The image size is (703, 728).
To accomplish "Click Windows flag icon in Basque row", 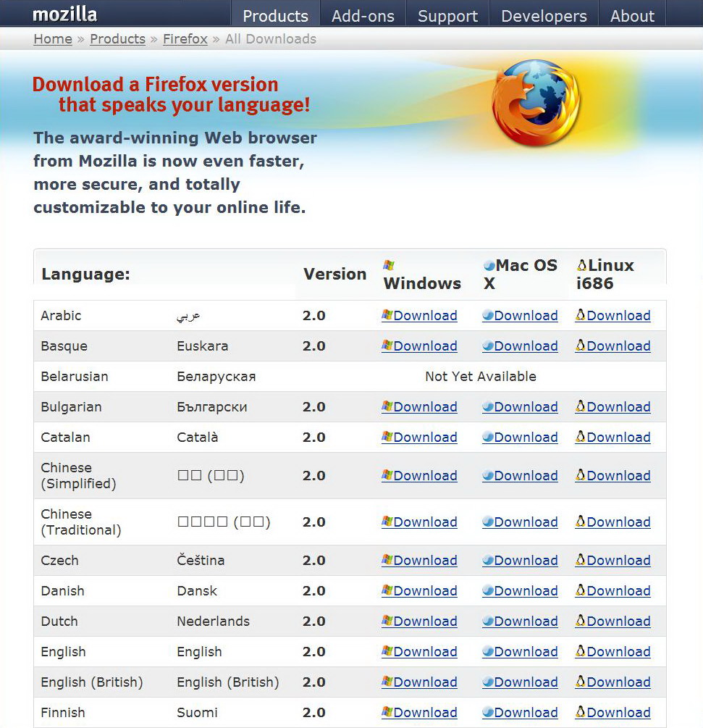I will 387,346.
